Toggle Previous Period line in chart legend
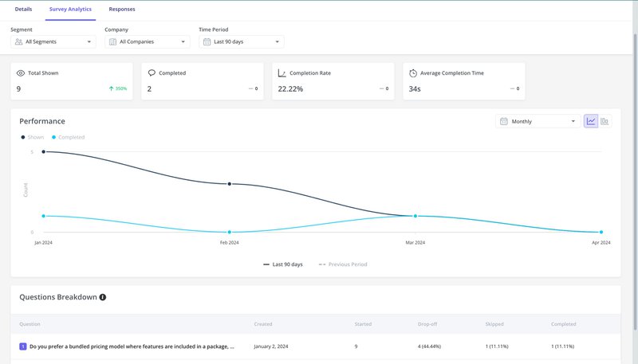The height and width of the screenshot is (364, 638). [343, 264]
